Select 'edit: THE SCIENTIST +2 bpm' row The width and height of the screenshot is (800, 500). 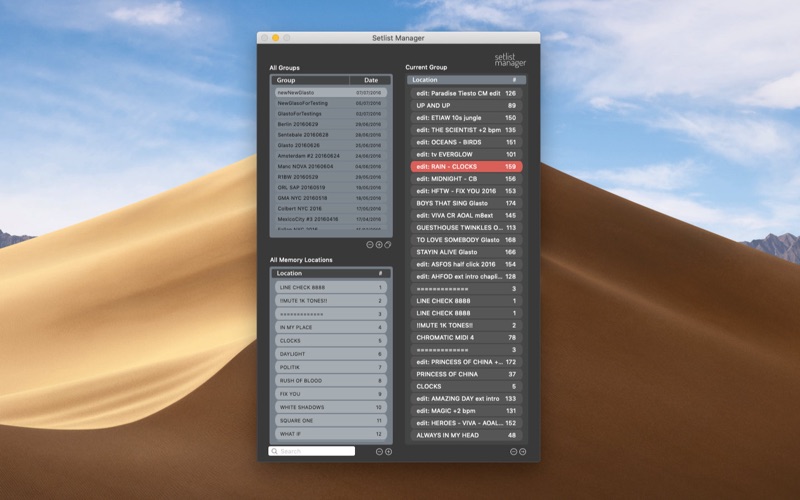(466, 130)
